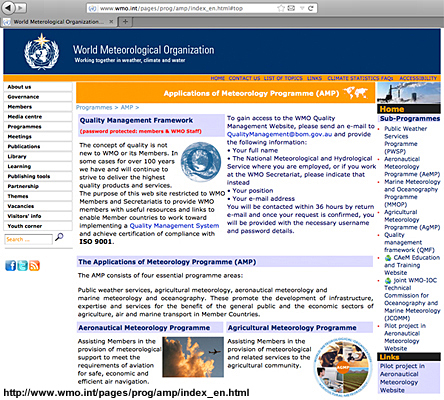
Task: Bookmark the page using the star icon
Action: coord(281,8)
